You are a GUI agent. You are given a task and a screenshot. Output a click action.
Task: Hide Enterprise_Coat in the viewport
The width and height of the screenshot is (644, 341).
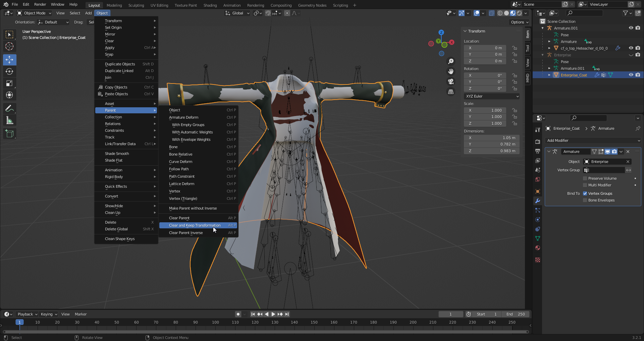point(631,75)
